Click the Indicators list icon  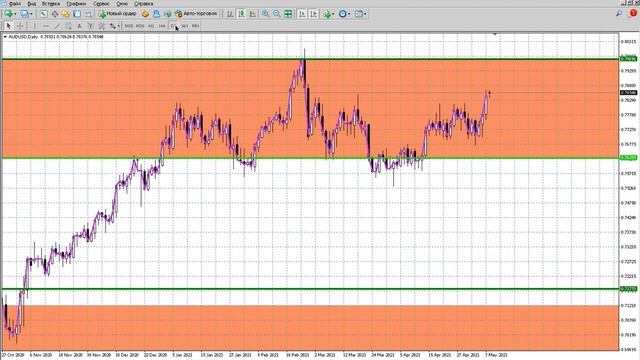tap(327, 14)
